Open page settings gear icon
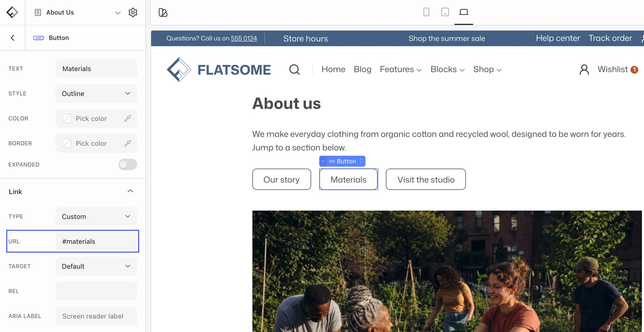The width and height of the screenshot is (644, 332). click(133, 13)
